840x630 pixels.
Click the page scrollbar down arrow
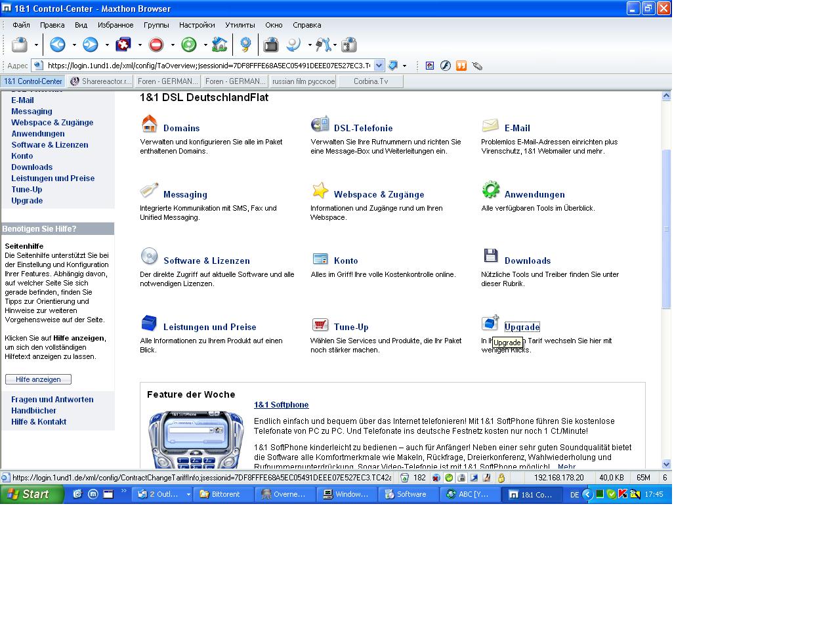(x=666, y=464)
